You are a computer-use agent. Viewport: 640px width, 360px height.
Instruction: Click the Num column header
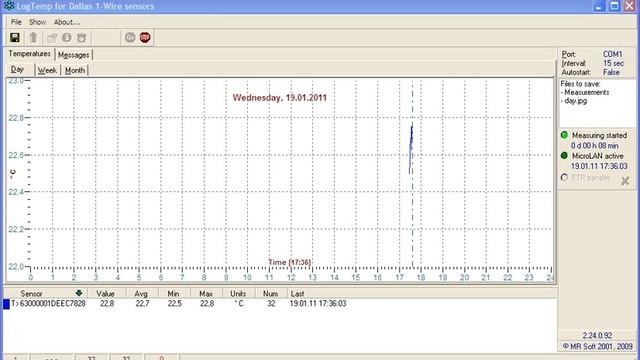[270, 293]
